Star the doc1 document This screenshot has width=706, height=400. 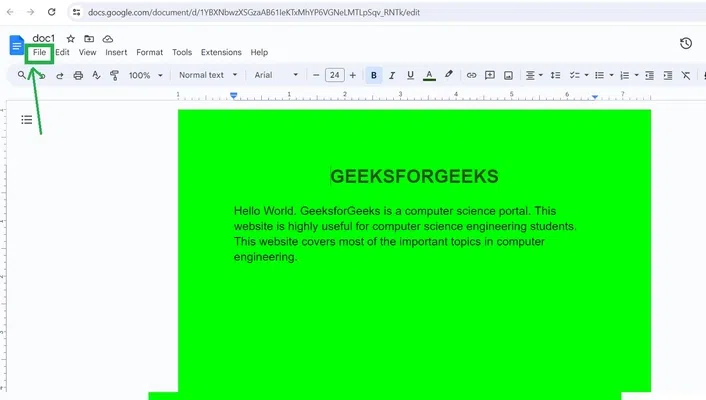click(71, 39)
